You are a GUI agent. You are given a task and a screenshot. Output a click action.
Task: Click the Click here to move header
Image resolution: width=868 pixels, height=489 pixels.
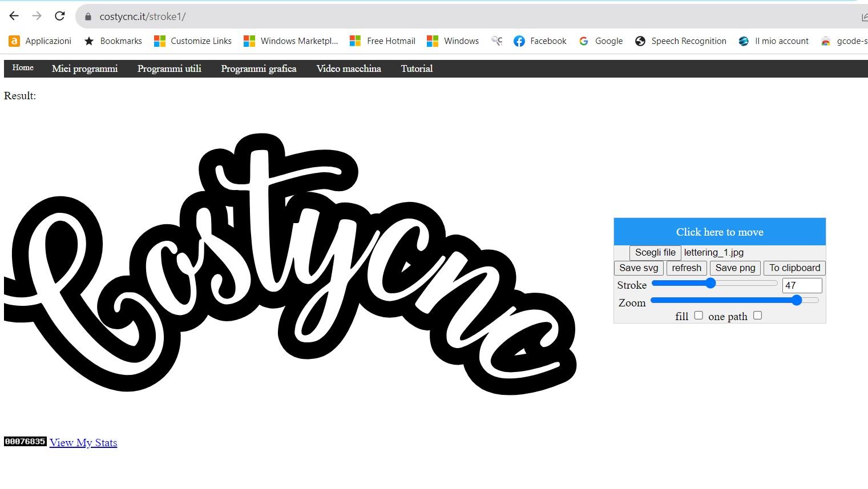pos(720,232)
